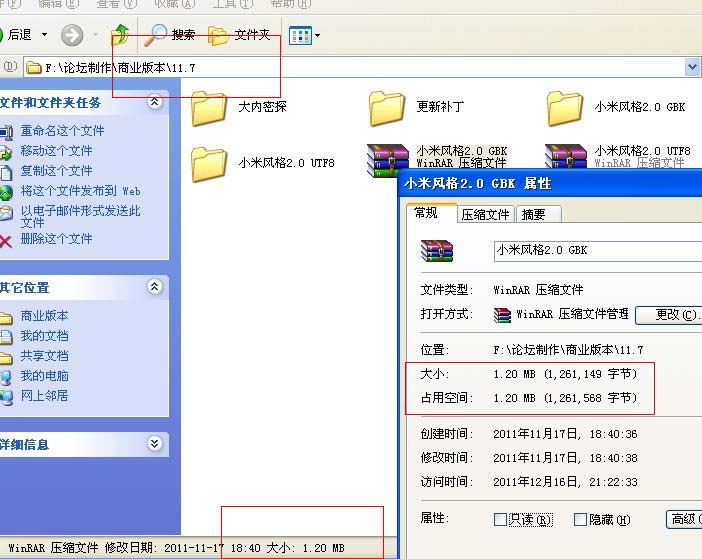Click the 1,261,568 字节 size on disk value
Screen dimensions: 702x559
[x=591, y=398]
